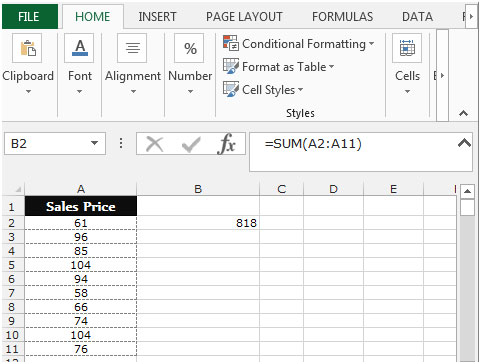Expand the Cells group dropdown arrow
Viewport: 481px width, 364px height.
[x=407, y=91]
